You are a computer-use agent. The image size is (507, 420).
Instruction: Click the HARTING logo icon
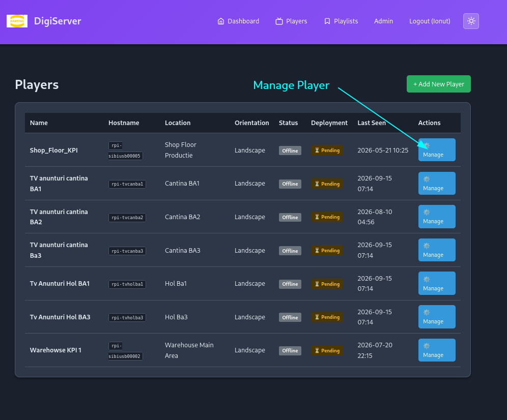click(x=17, y=21)
